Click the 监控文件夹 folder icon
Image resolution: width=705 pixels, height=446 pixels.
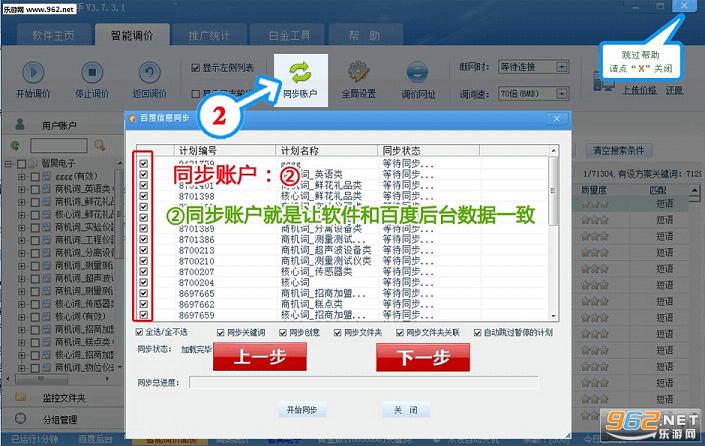[x=20, y=397]
